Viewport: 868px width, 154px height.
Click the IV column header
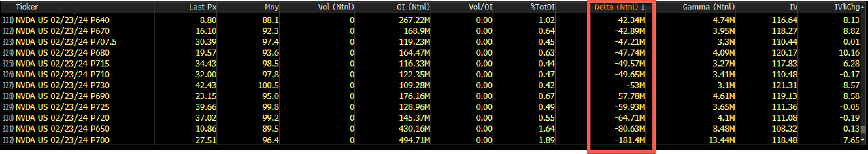point(793,7)
